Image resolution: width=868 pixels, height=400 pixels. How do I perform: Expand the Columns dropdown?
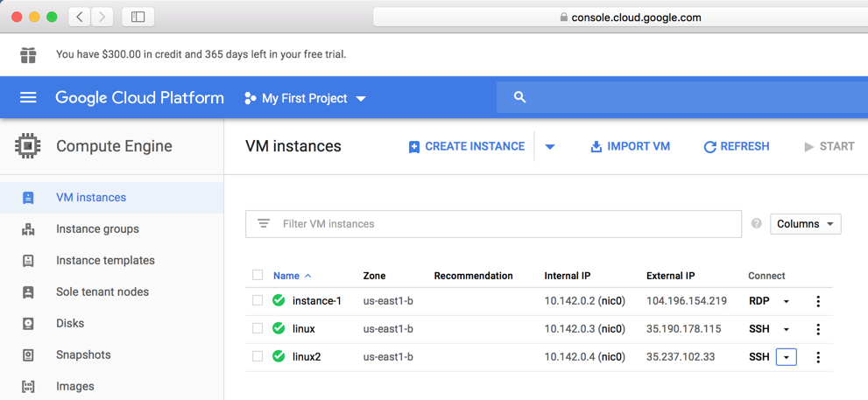(805, 224)
